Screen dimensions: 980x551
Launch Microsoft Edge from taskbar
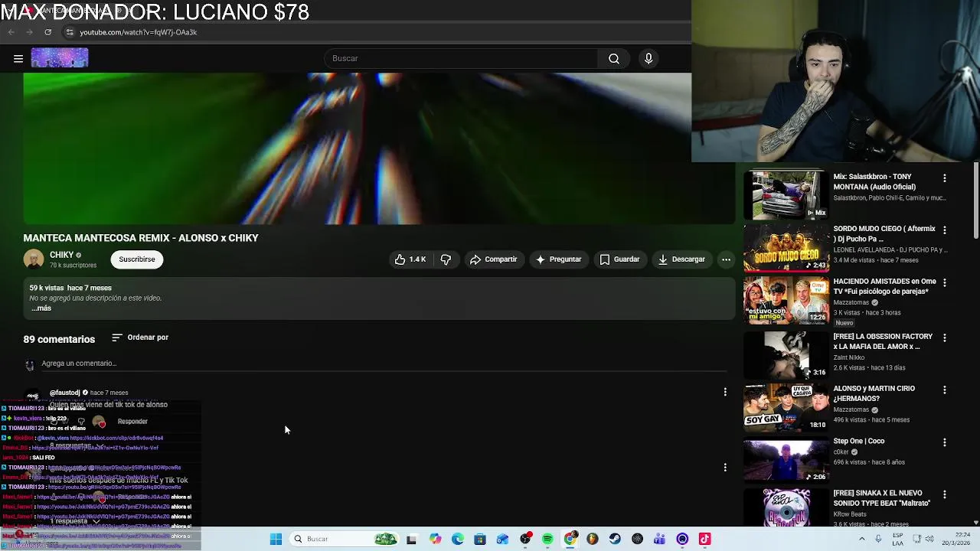(x=458, y=539)
